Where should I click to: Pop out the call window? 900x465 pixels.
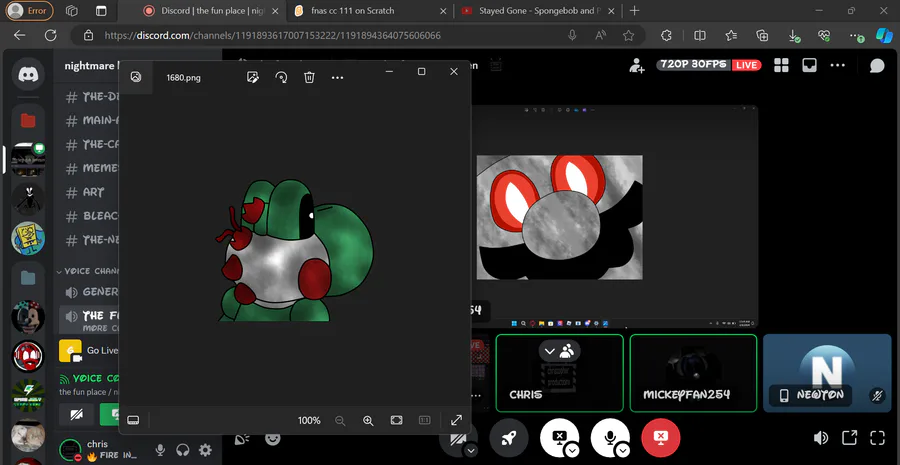pos(849,438)
